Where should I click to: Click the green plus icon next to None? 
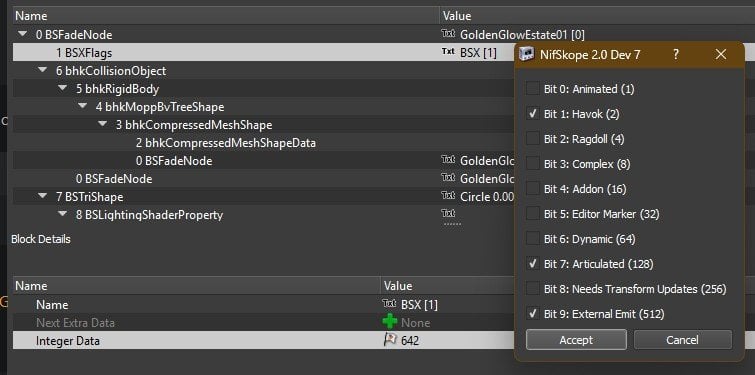coord(390,323)
